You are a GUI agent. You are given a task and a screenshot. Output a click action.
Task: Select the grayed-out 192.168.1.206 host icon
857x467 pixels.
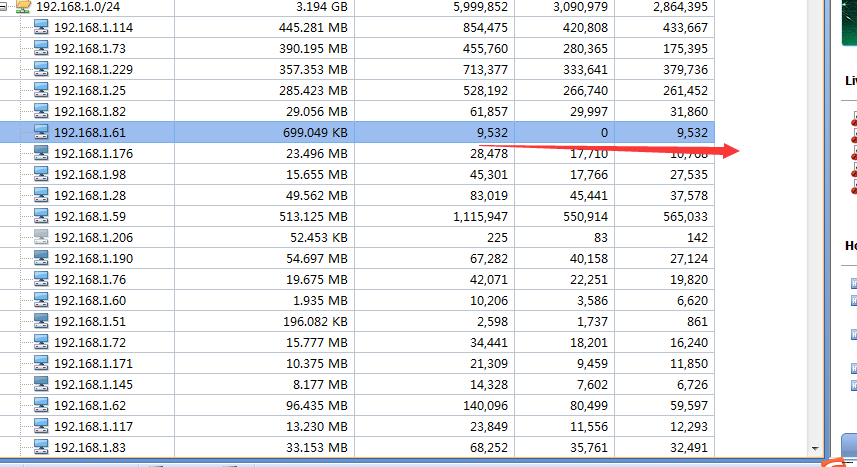41,237
